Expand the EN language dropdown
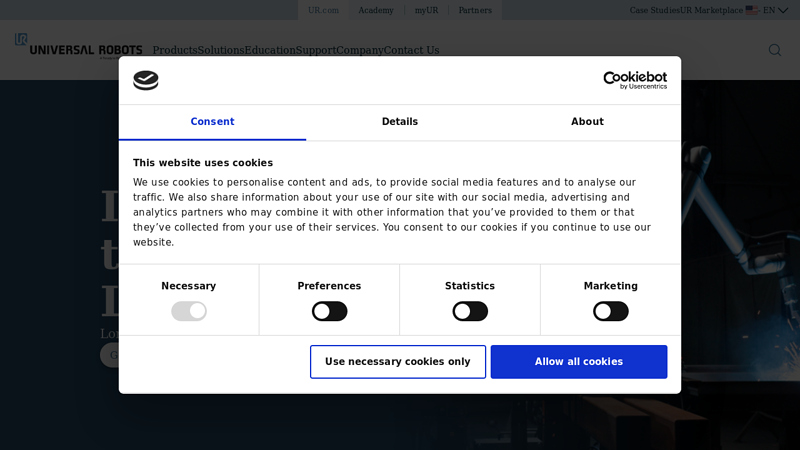The width and height of the screenshot is (800, 450). point(775,10)
